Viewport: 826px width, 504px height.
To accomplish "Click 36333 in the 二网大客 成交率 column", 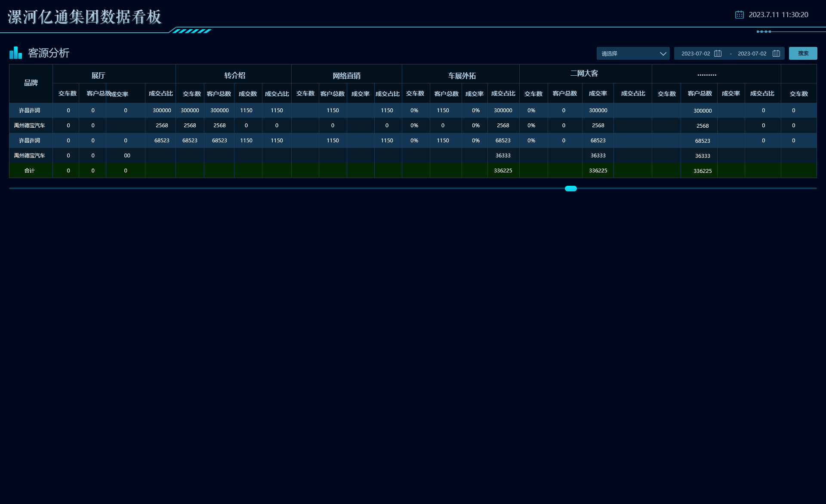I will [x=598, y=156].
